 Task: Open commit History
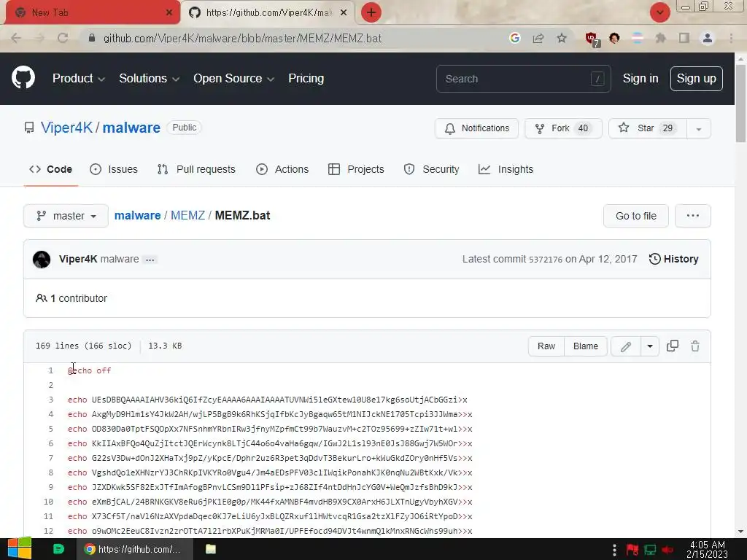(673, 259)
